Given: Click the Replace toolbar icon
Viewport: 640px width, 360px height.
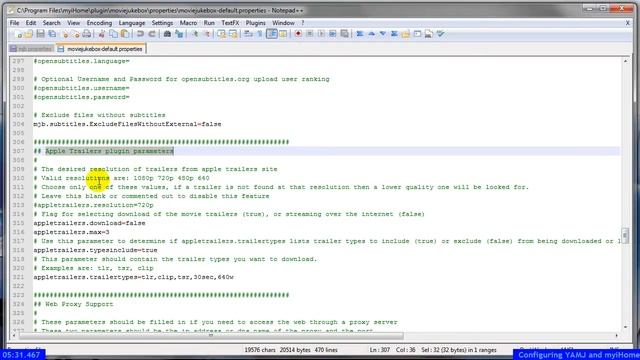Looking at the screenshot, I should [x=179, y=34].
